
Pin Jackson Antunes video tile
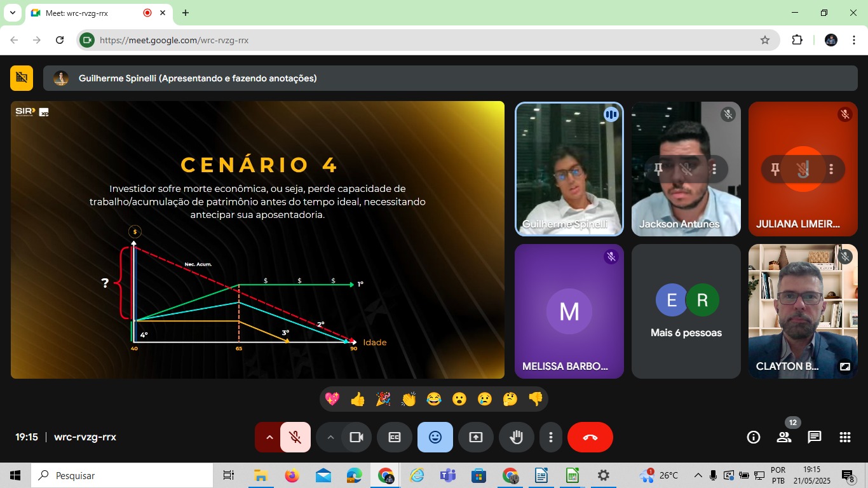659,169
